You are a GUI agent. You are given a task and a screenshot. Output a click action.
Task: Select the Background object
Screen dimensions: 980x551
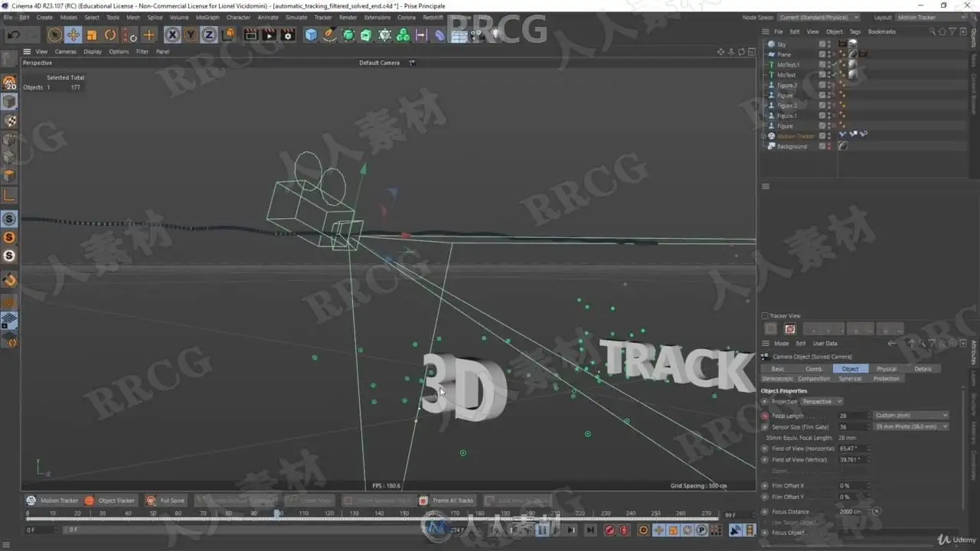click(792, 146)
